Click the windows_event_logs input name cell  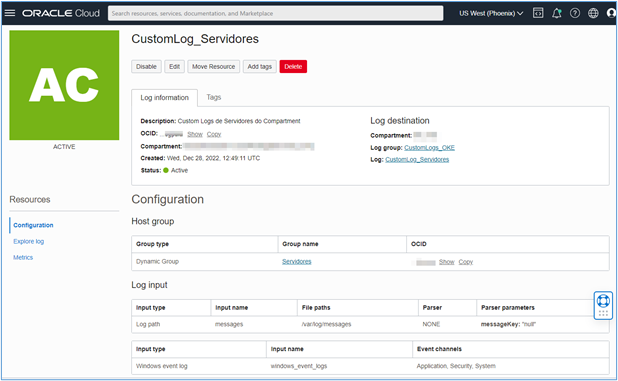pyautogui.click(x=299, y=366)
